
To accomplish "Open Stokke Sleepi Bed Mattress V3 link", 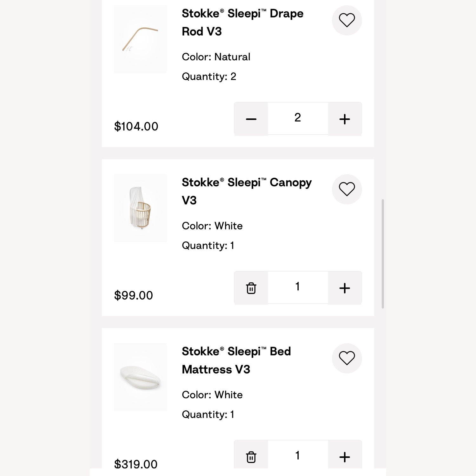I will click(x=236, y=360).
